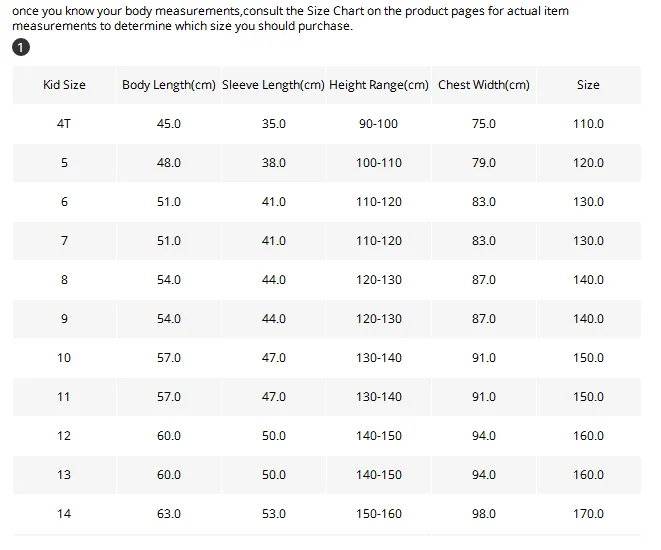Click the 48.0 body length cell
The image size is (661, 550).
click(x=169, y=163)
